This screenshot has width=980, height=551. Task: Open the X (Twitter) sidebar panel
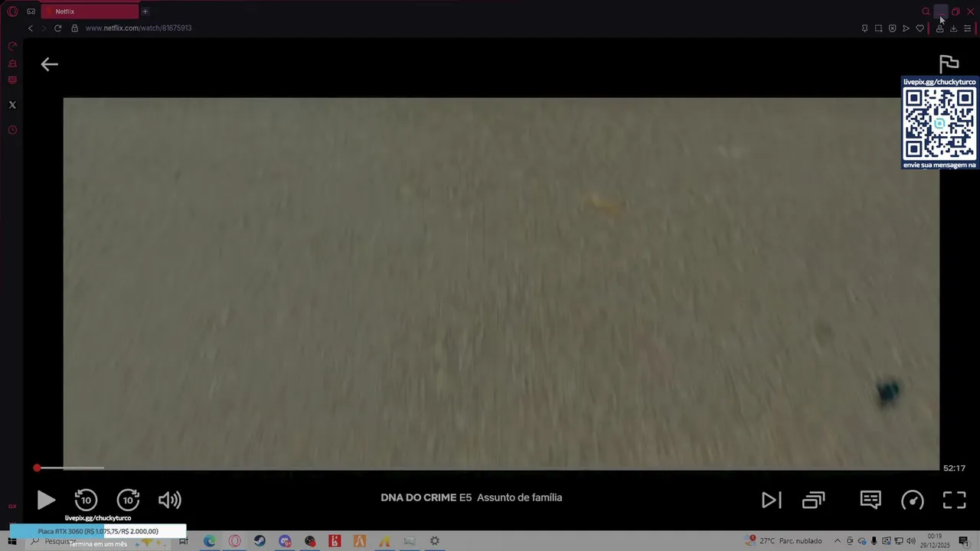tap(12, 105)
